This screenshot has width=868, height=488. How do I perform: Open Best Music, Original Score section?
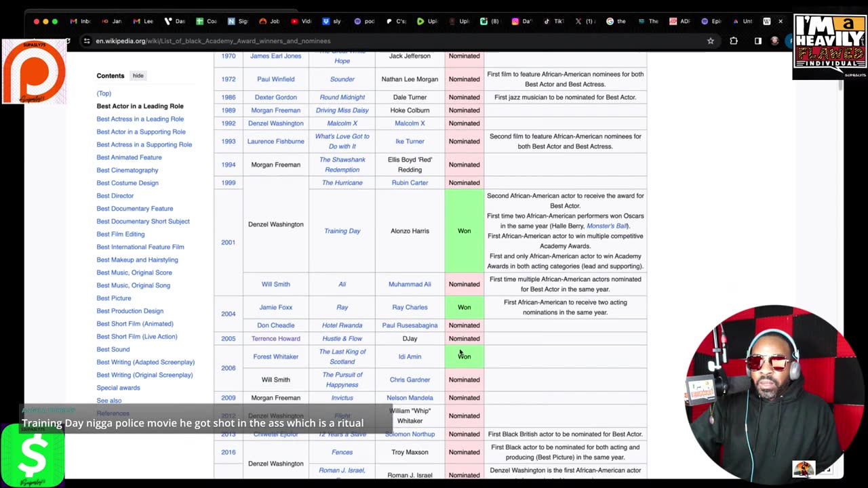(x=134, y=272)
